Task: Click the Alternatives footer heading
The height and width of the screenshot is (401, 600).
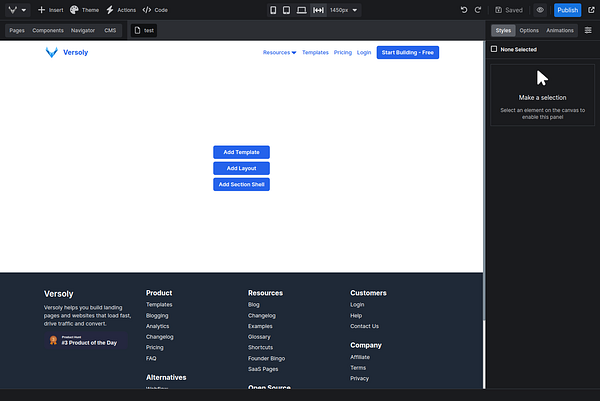Action: point(166,377)
